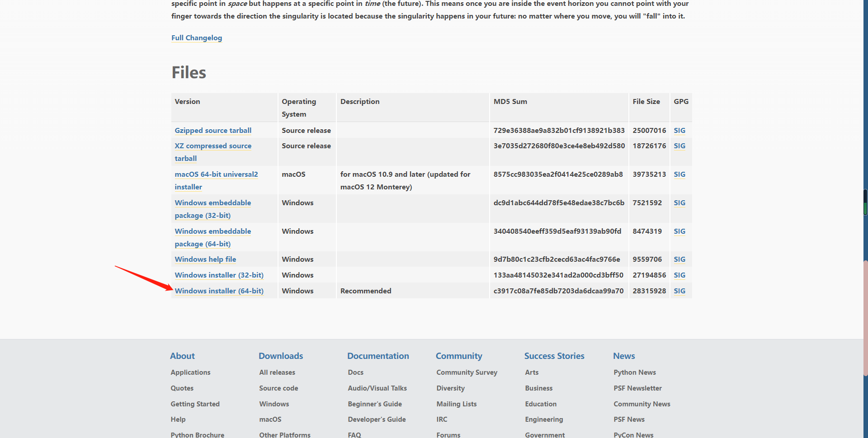Open the Community Survey link

(467, 372)
